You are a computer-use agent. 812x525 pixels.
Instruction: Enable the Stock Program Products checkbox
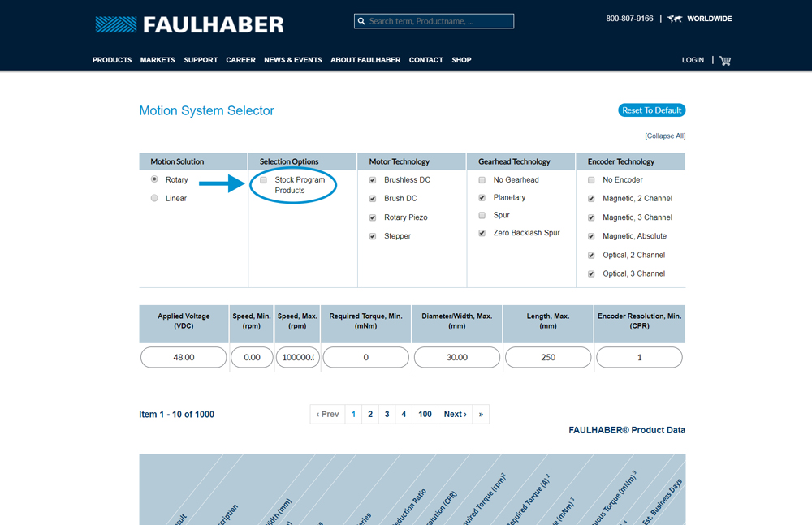[x=264, y=179]
